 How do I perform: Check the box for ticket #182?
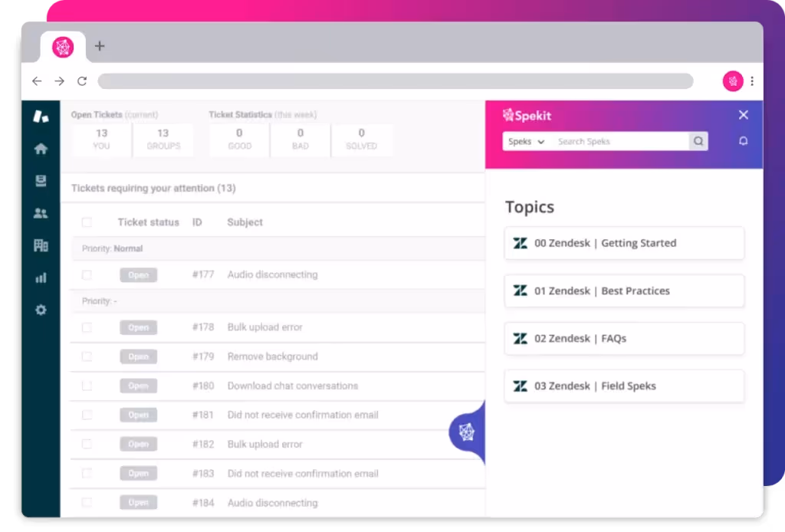pyautogui.click(x=87, y=444)
